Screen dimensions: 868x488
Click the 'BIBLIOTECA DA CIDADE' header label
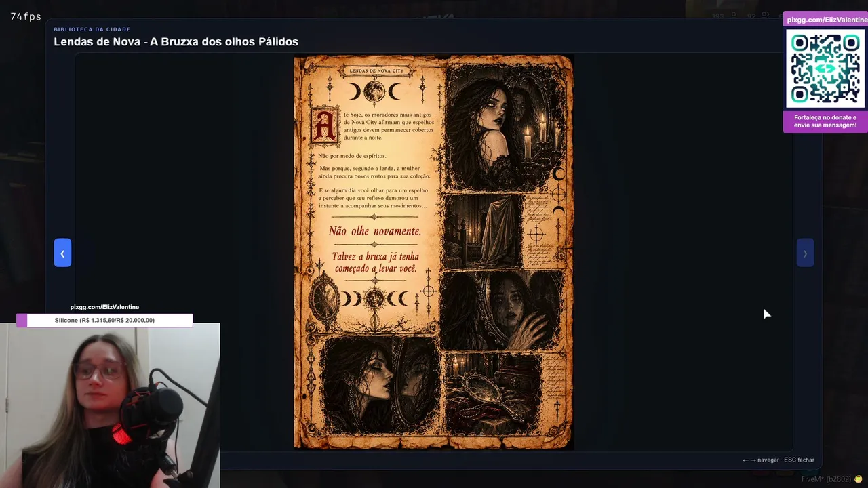92,29
